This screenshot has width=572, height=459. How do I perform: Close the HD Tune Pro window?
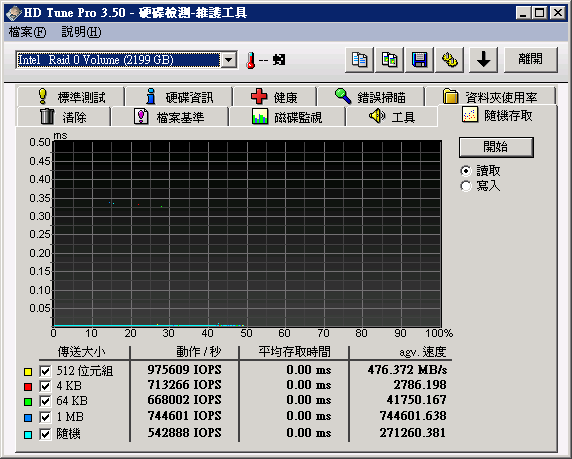point(558,13)
